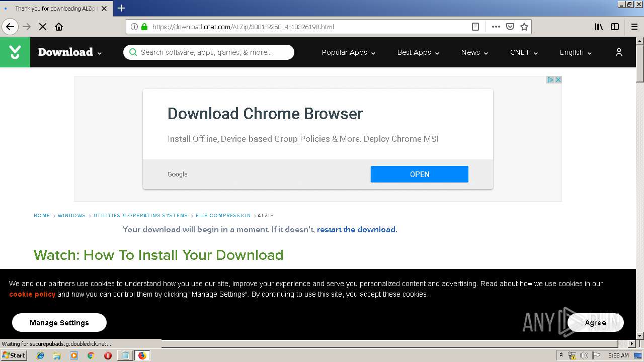Go to UTILITIES & OPERATING SYSTEMS breadcrumb
Viewport: 644px width, 362px height.
pyautogui.click(x=140, y=215)
